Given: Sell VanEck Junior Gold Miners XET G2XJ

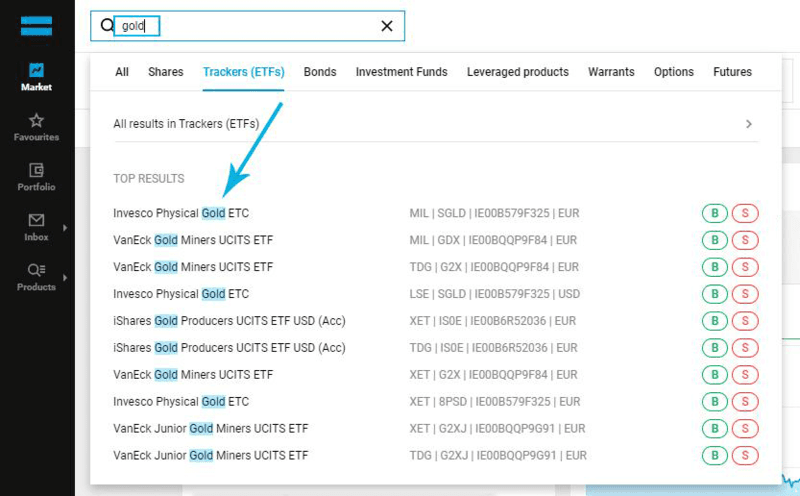Looking at the screenshot, I should [x=745, y=429].
